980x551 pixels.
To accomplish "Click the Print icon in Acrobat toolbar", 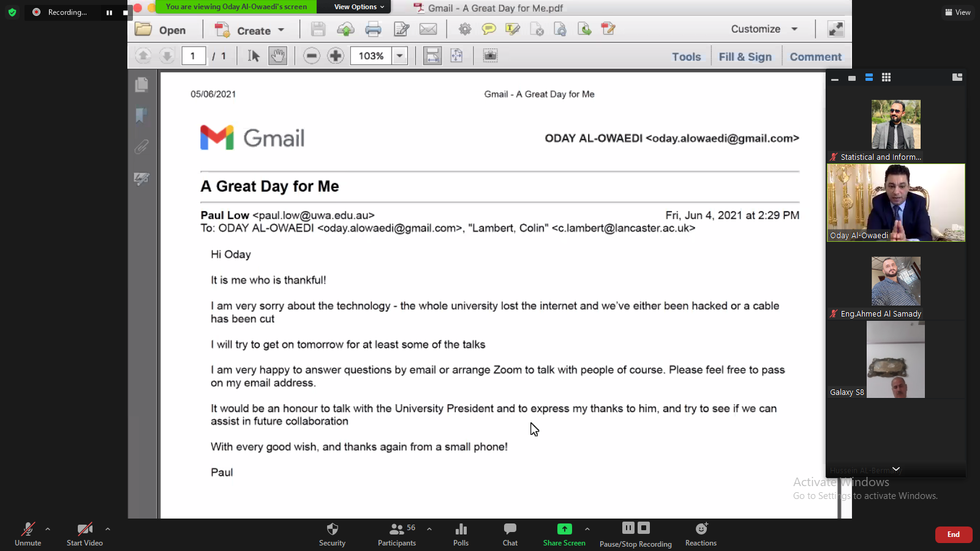I will [x=373, y=29].
